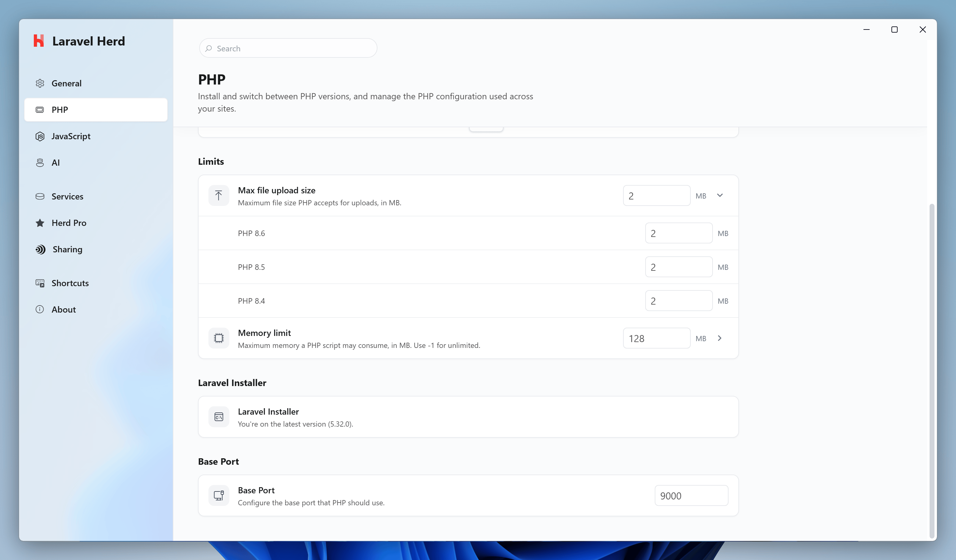Click the Herd Pro star icon

click(40, 223)
